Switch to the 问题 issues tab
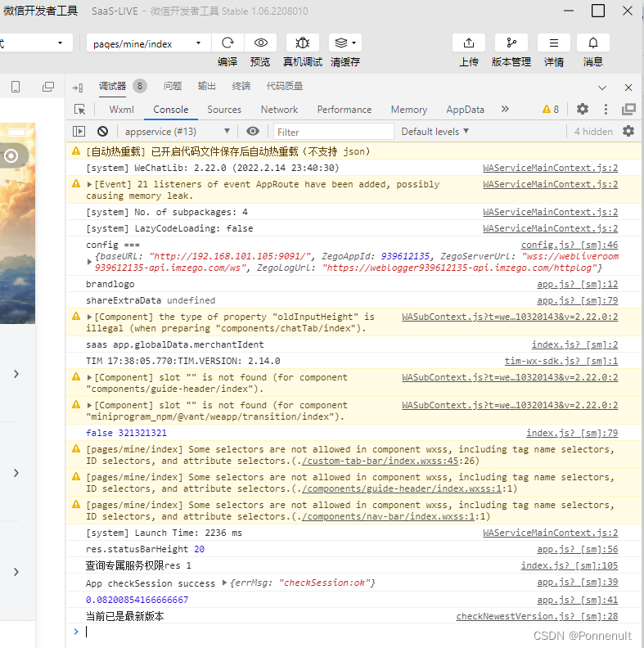The image size is (644, 648). (173, 86)
